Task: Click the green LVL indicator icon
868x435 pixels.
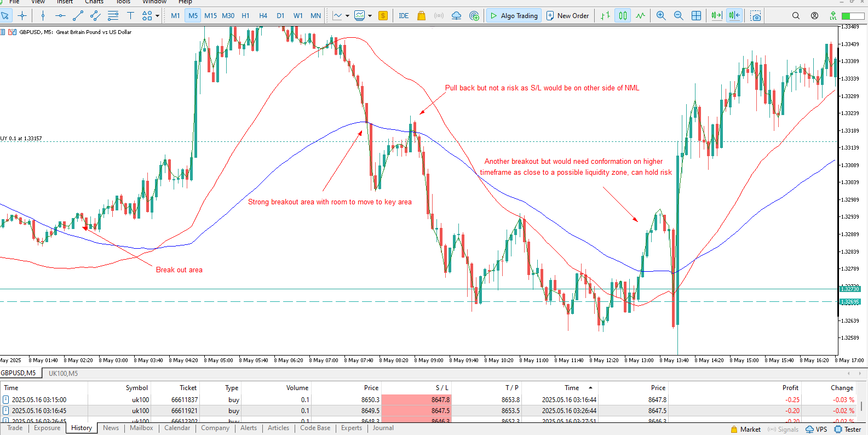Action: point(833,16)
